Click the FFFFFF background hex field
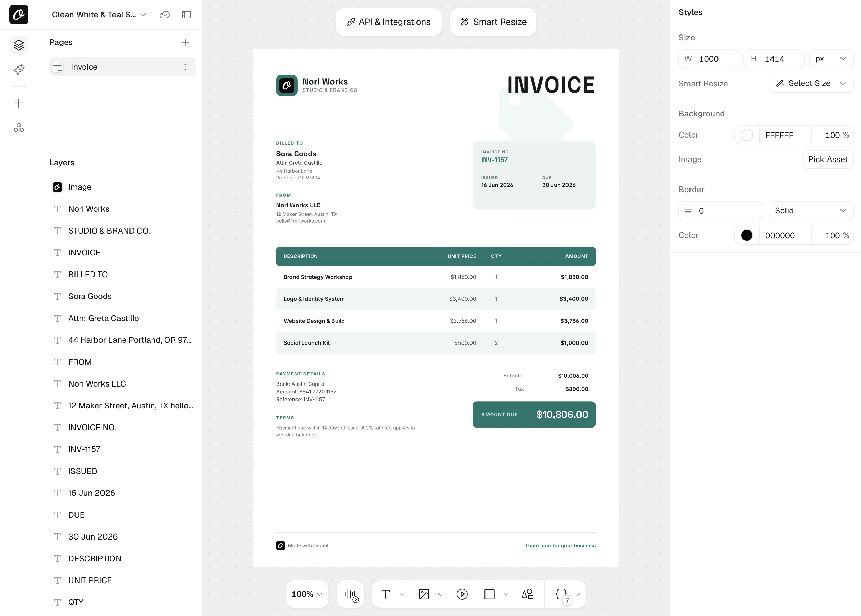The image size is (861, 616). pos(785,135)
